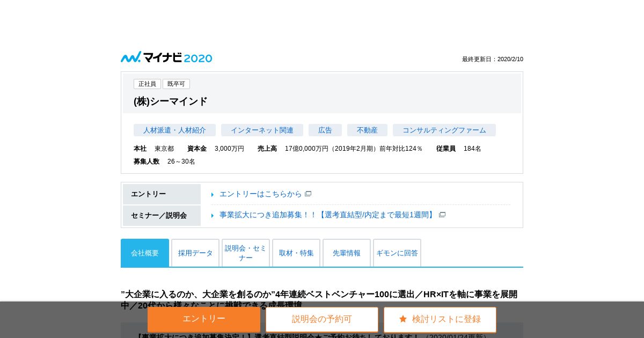Click the 説明会の予約可 button
This screenshot has height=338, width=644.
point(322,319)
